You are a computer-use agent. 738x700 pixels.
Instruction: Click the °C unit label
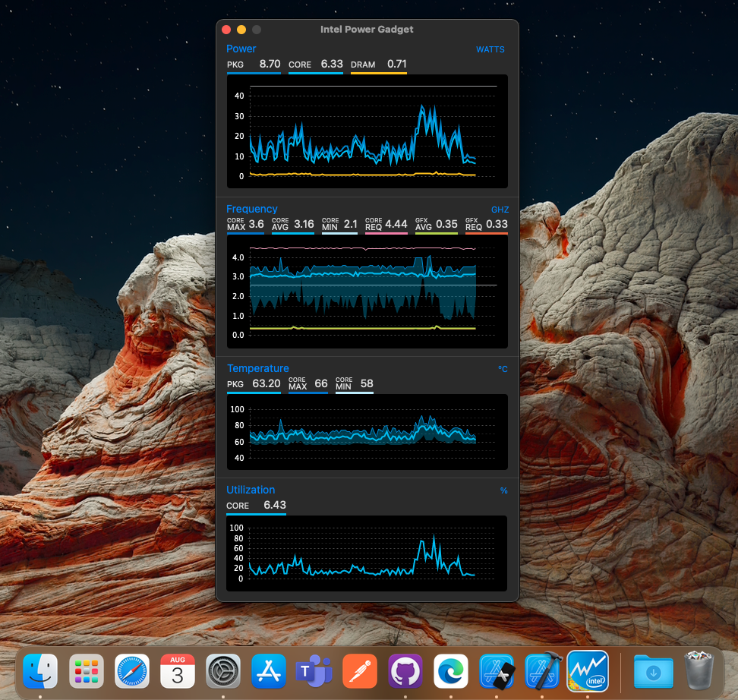tap(503, 369)
